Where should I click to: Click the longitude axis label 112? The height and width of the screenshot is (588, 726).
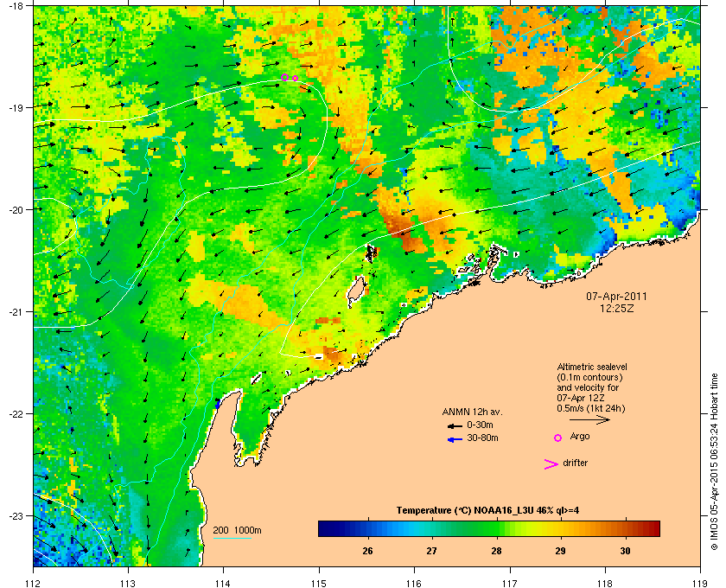[x=34, y=583]
